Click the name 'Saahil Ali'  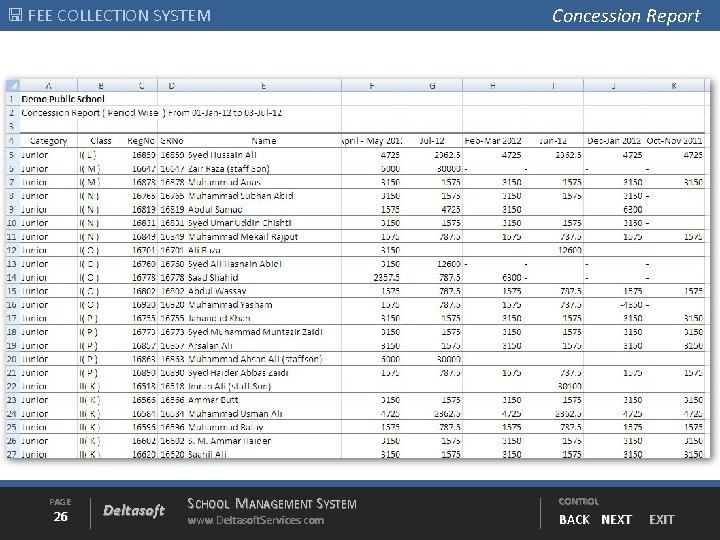[x=207, y=454]
